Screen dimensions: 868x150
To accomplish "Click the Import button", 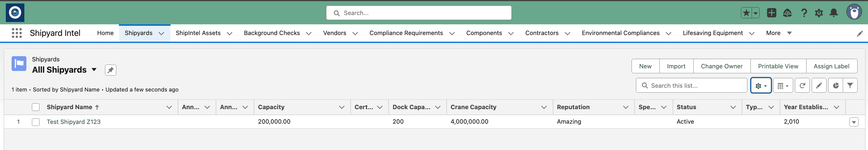I will 676,66.
